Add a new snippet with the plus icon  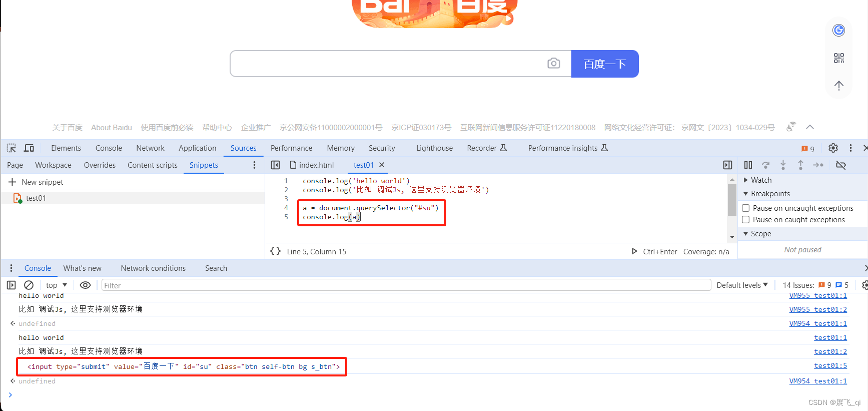tap(13, 182)
